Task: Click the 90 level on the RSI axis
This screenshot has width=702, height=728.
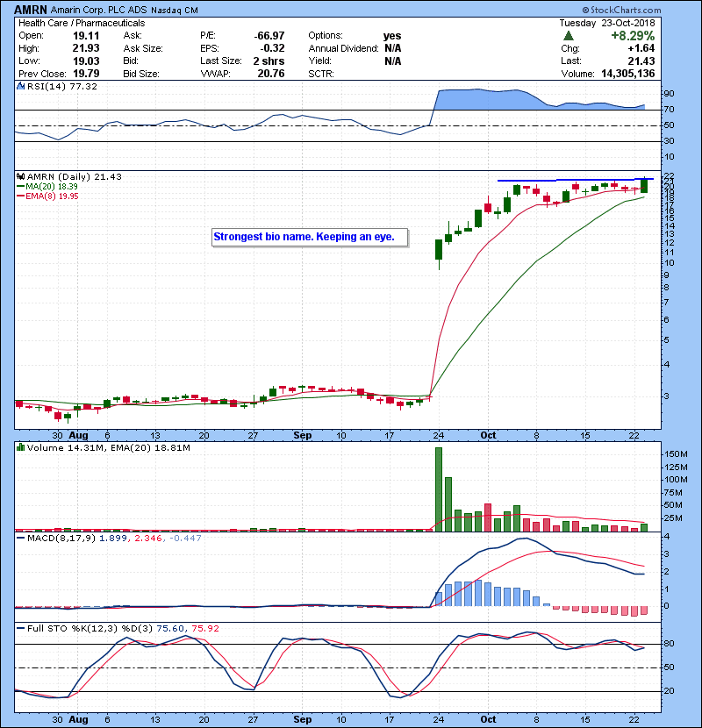Action: [x=670, y=93]
